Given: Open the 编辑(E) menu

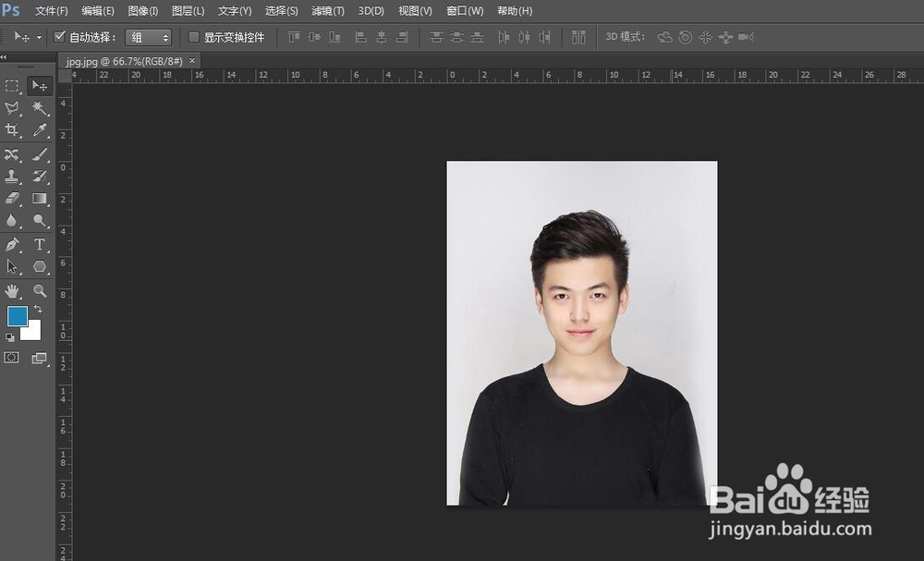Looking at the screenshot, I should 98,10.
